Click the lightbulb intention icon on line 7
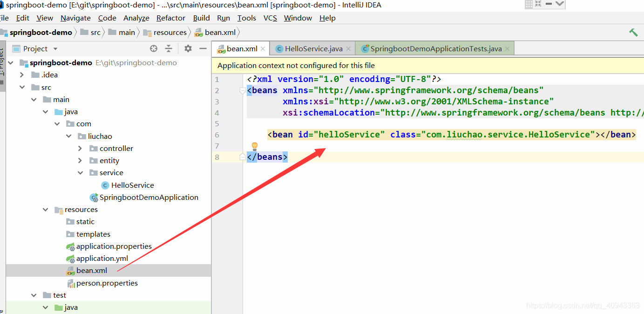The height and width of the screenshot is (314, 644). pos(255,146)
